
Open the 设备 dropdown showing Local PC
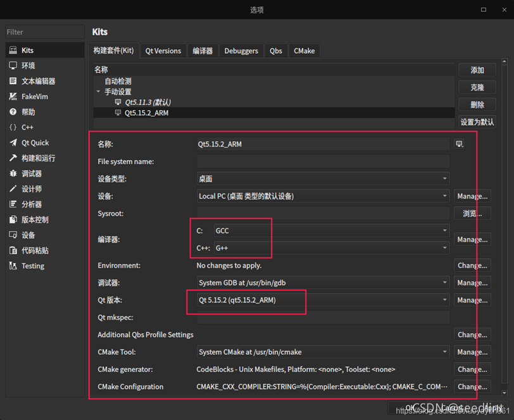pyautogui.click(x=323, y=196)
